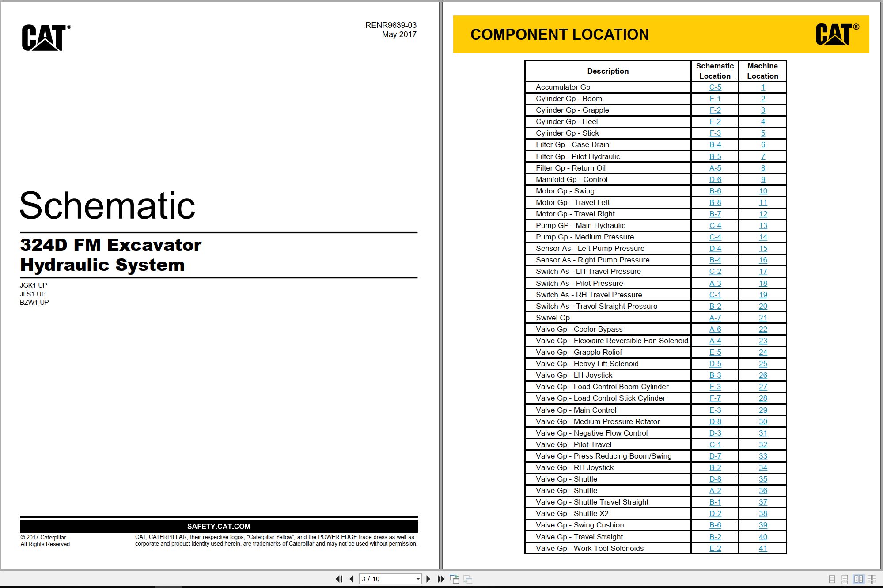Follow D-6 link for Manifold Gp - Control
Screen dimensions: 883x588
[x=715, y=179]
